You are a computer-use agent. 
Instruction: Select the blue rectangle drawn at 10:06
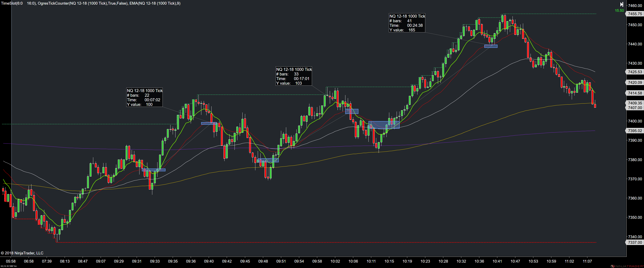[352, 111]
